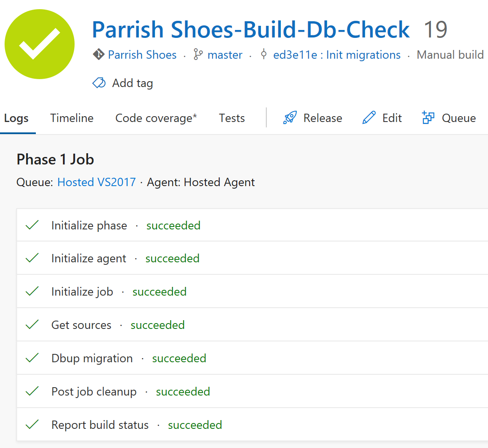Screen dimensions: 488x448
Task: Click the Queue build icon
Action: click(428, 118)
